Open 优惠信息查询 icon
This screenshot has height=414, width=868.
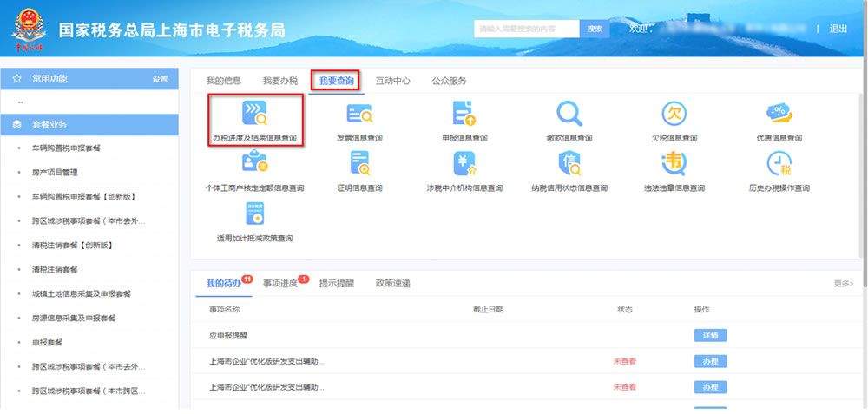(x=779, y=114)
